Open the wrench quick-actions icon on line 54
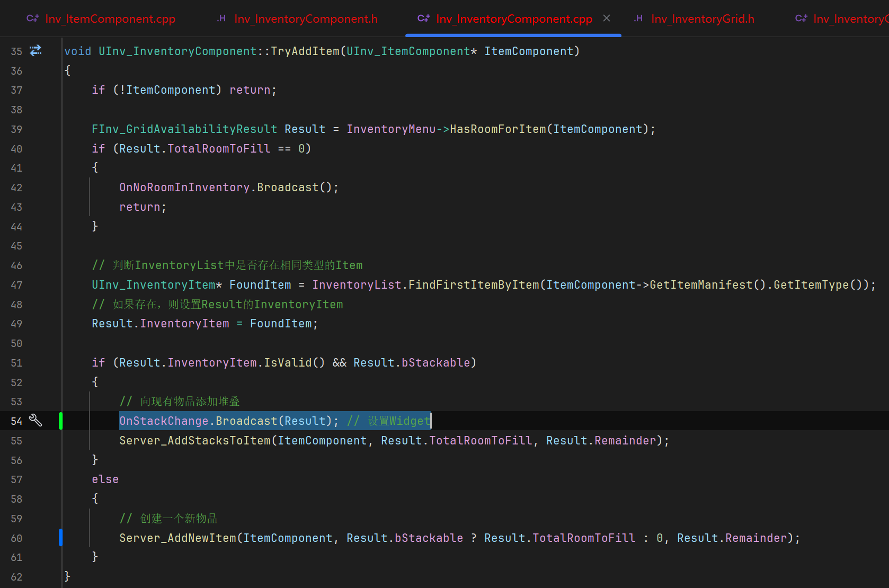The width and height of the screenshot is (889, 588). tap(35, 421)
